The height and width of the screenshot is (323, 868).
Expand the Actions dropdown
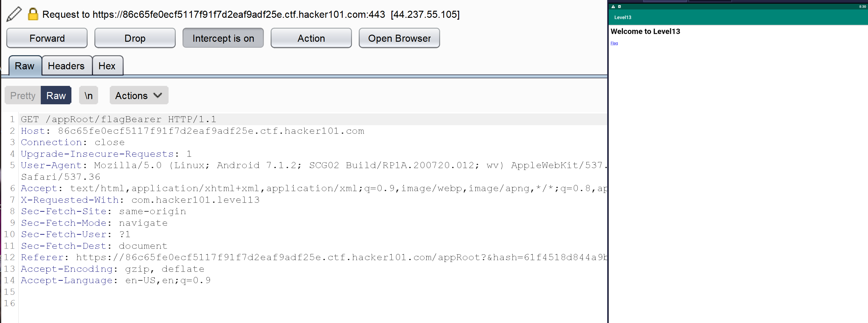[139, 95]
